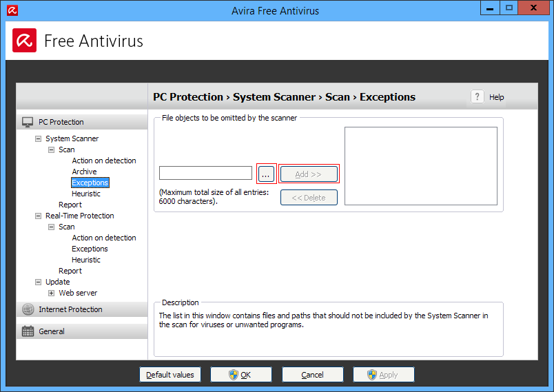This screenshot has width=554, height=392.
Task: Click the Help question mark icon
Action: click(x=478, y=97)
